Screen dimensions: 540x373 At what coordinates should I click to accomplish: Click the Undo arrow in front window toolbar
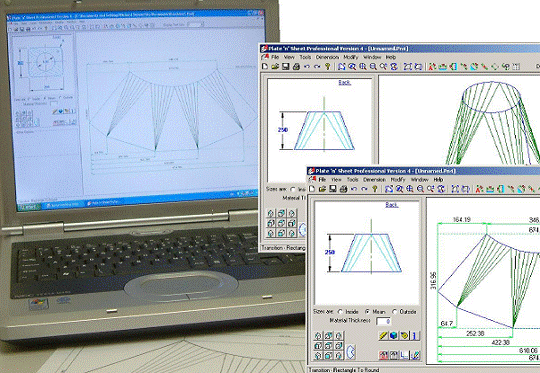tap(354, 189)
